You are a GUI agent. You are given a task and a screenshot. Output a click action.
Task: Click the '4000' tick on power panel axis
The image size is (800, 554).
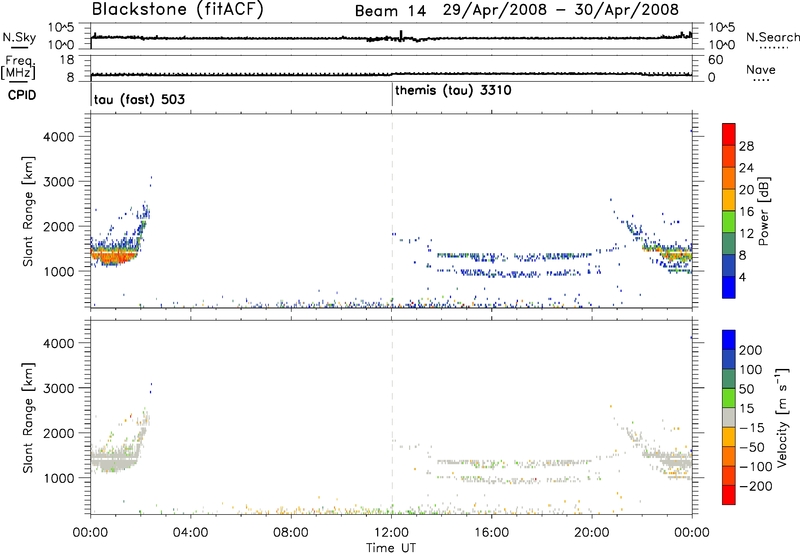coord(59,137)
